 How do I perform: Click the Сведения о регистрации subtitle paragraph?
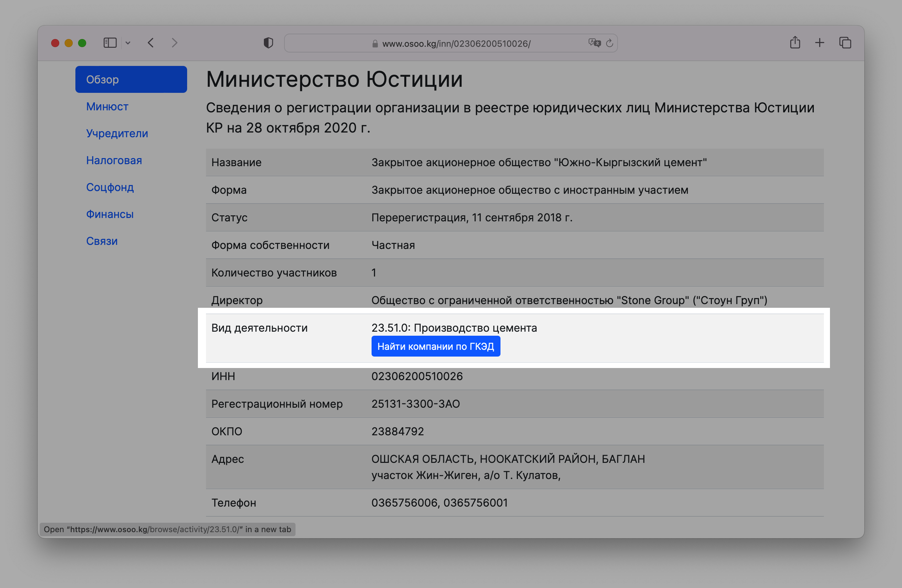coord(510,118)
